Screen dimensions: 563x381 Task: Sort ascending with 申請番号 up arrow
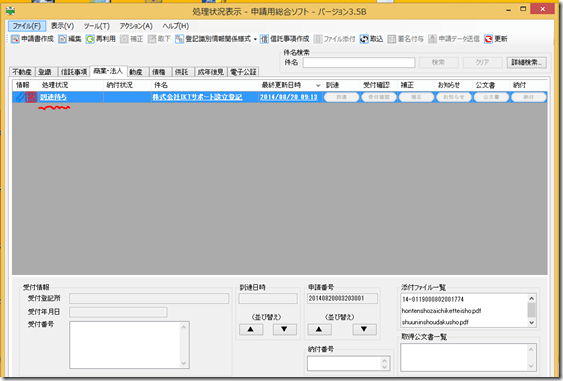[319, 329]
